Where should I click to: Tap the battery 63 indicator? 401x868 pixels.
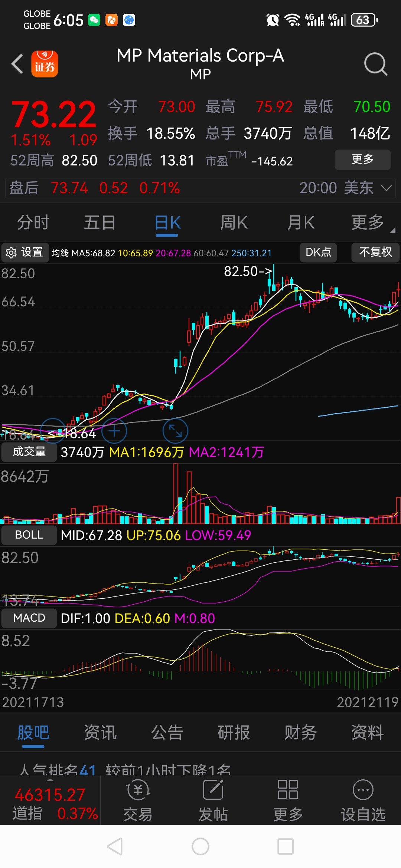364,20
